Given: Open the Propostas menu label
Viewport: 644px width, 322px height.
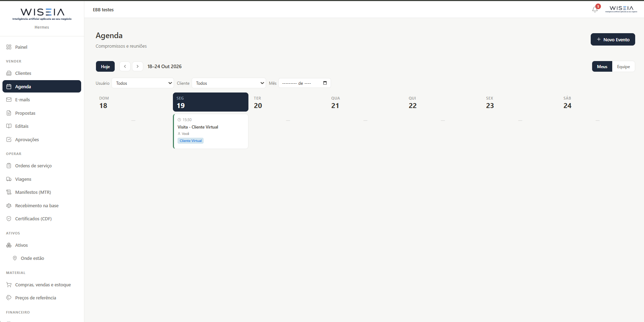Looking at the screenshot, I should pyautogui.click(x=25, y=113).
